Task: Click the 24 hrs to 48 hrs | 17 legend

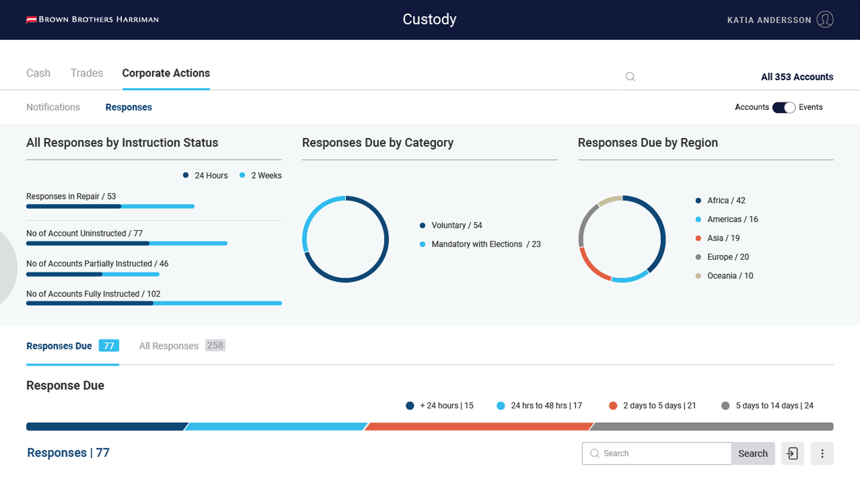Action: (x=539, y=405)
